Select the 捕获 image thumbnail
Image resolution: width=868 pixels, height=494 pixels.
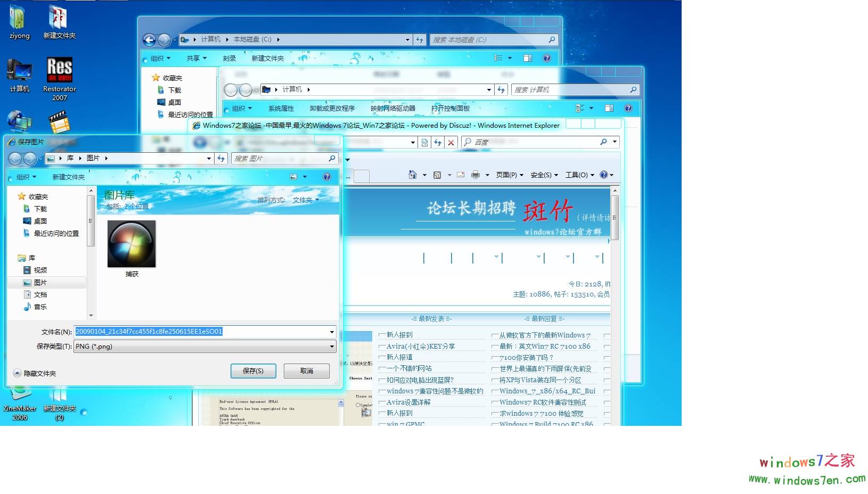[x=132, y=244]
